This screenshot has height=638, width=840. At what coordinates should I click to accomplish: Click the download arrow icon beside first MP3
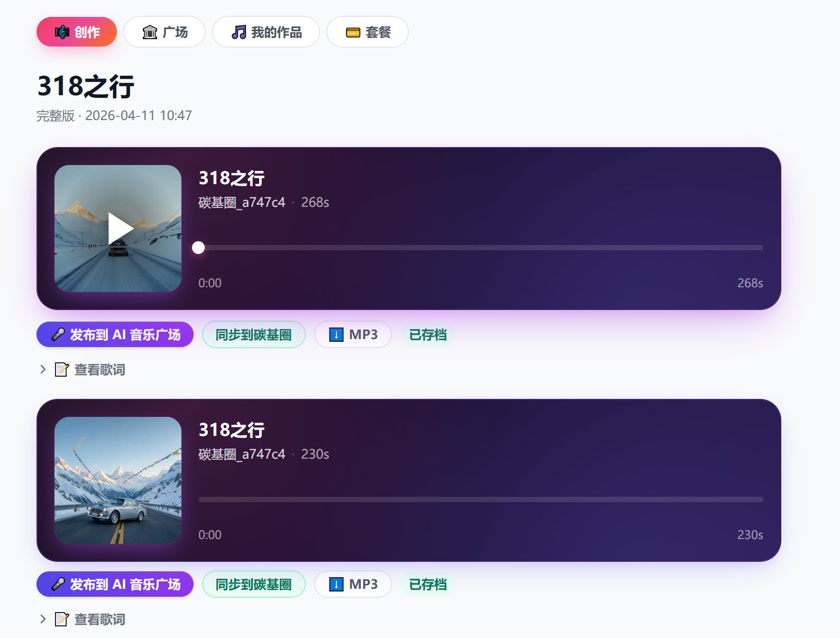pyautogui.click(x=336, y=335)
